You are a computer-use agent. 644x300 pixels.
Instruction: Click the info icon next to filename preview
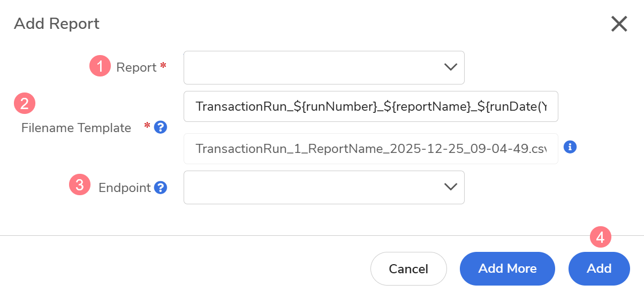(x=570, y=147)
